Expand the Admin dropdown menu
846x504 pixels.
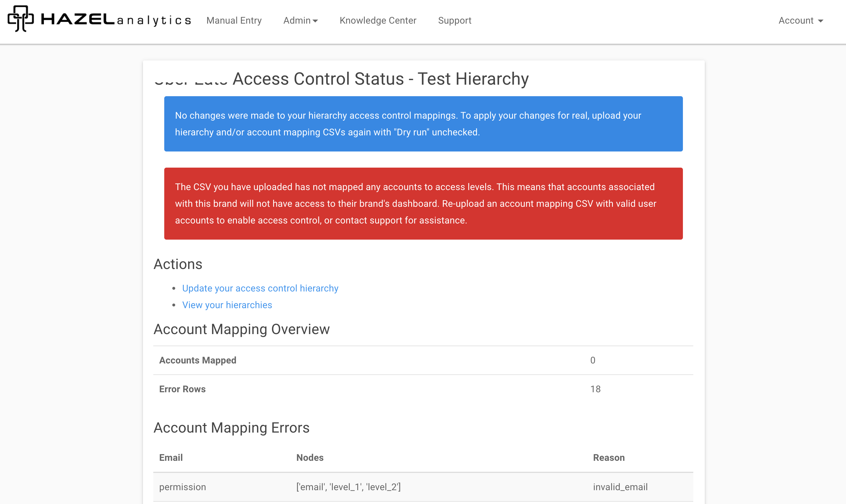(x=297, y=20)
